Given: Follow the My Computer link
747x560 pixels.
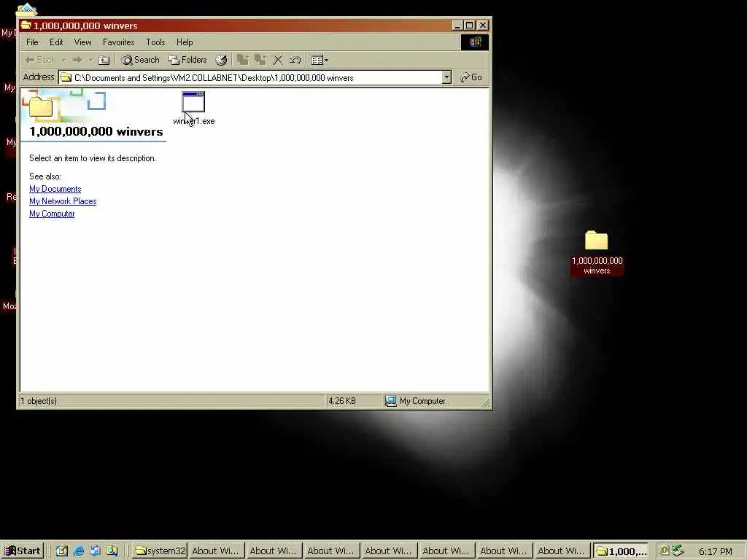Looking at the screenshot, I should [x=52, y=214].
